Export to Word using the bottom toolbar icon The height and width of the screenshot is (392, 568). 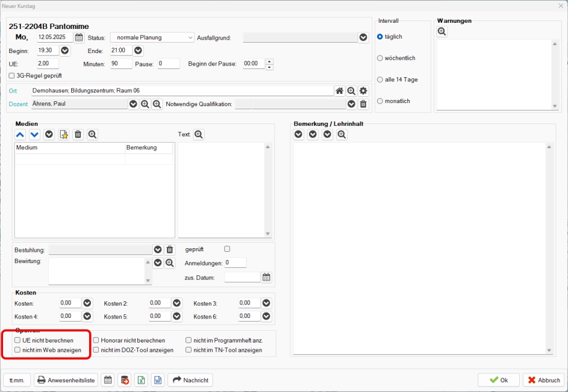tap(158, 380)
